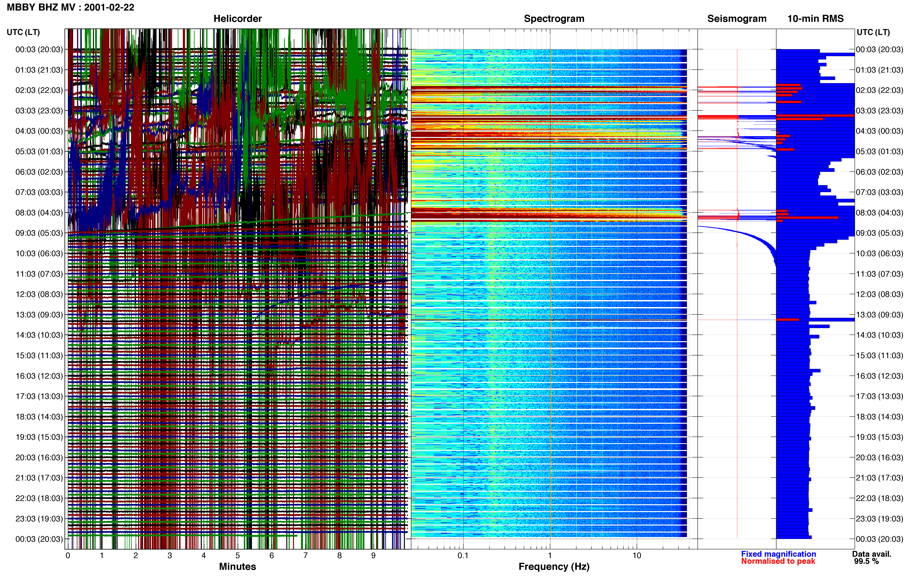Click left time label '22:03 (18:03)'
This screenshot has height=578, width=924.
tap(39, 498)
